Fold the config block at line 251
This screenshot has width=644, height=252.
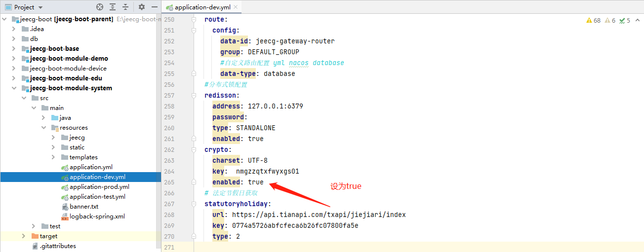point(194,30)
